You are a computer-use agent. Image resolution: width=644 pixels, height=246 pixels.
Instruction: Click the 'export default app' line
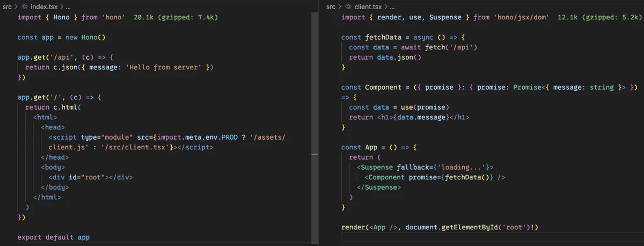click(x=53, y=237)
